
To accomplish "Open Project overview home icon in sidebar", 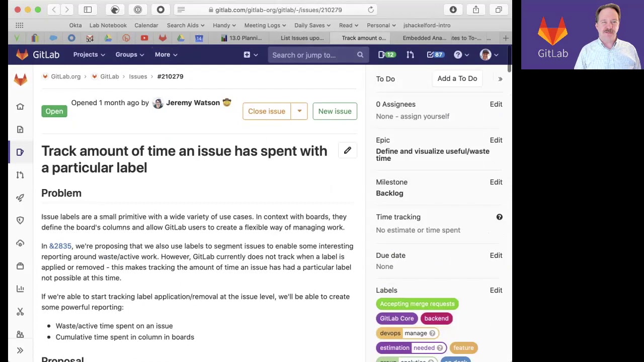I will (x=20, y=107).
